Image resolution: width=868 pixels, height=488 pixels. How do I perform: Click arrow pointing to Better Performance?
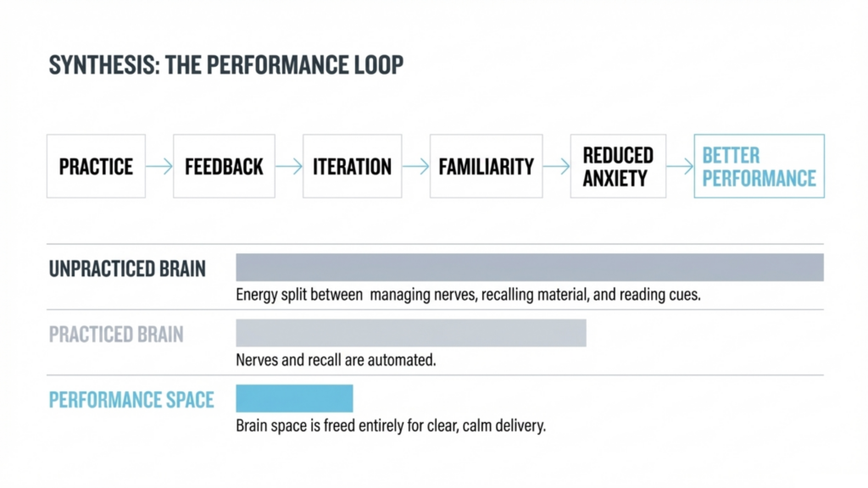680,166
